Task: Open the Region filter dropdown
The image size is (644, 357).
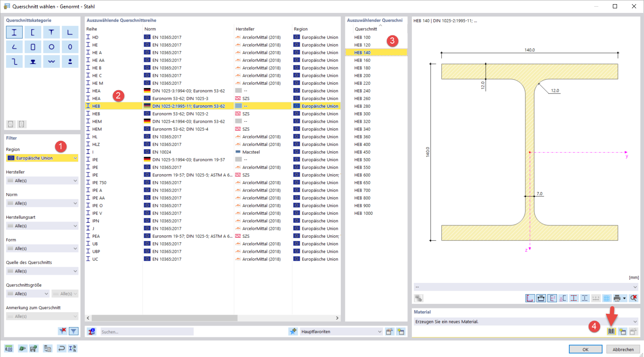Action: click(x=42, y=158)
